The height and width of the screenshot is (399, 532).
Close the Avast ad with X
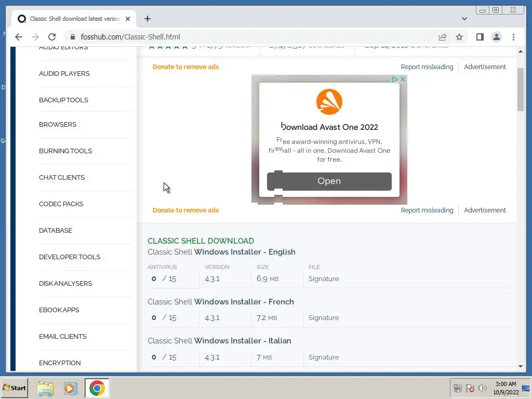coord(403,79)
